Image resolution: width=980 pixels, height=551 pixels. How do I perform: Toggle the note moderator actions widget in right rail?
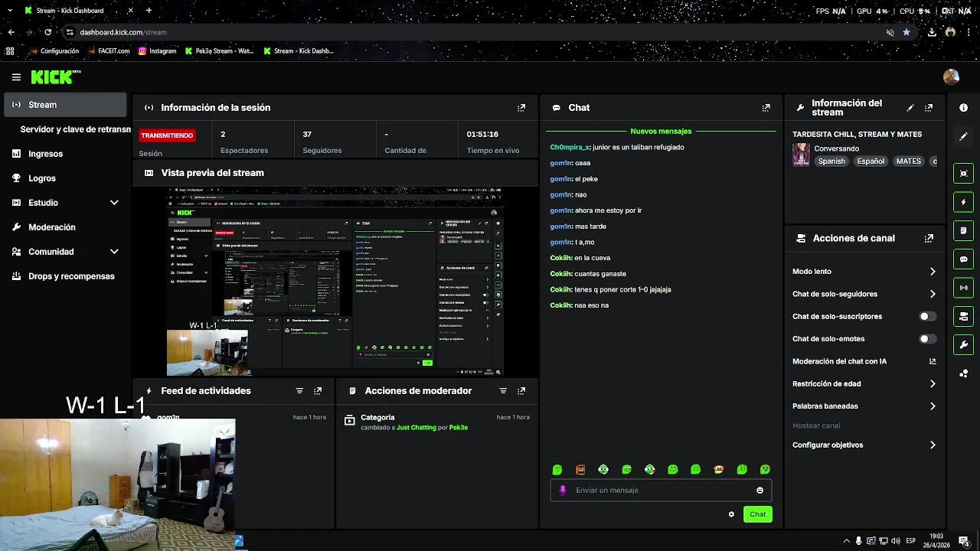coord(963,230)
